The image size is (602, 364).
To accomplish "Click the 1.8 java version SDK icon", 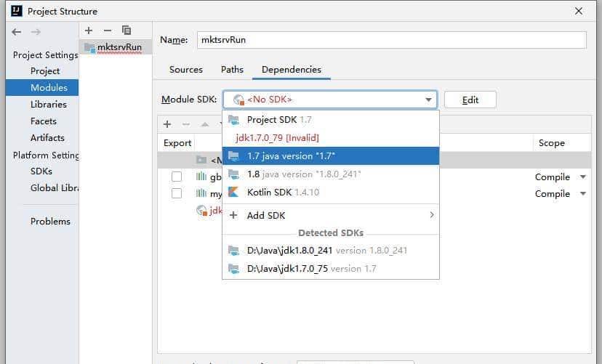I will click(234, 174).
